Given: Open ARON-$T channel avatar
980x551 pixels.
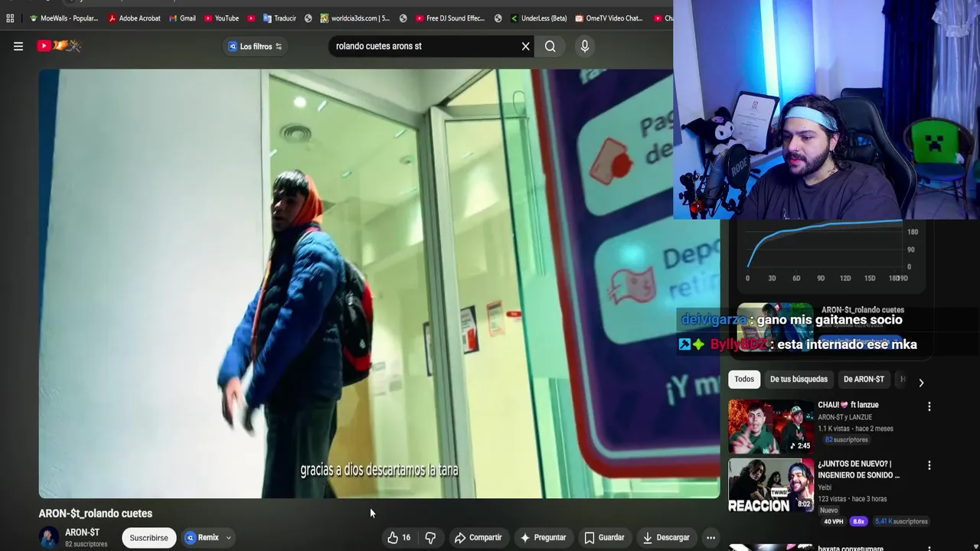Looking at the screenshot, I should tap(49, 537).
